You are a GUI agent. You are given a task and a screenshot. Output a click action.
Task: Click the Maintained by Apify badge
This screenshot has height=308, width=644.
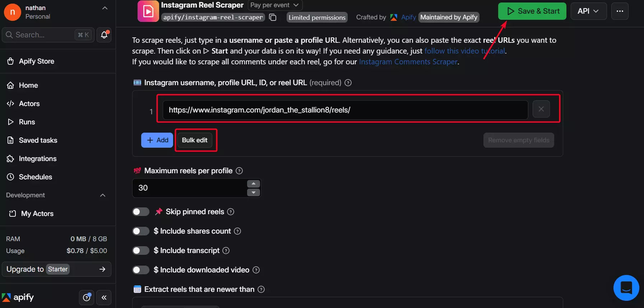pos(449,17)
